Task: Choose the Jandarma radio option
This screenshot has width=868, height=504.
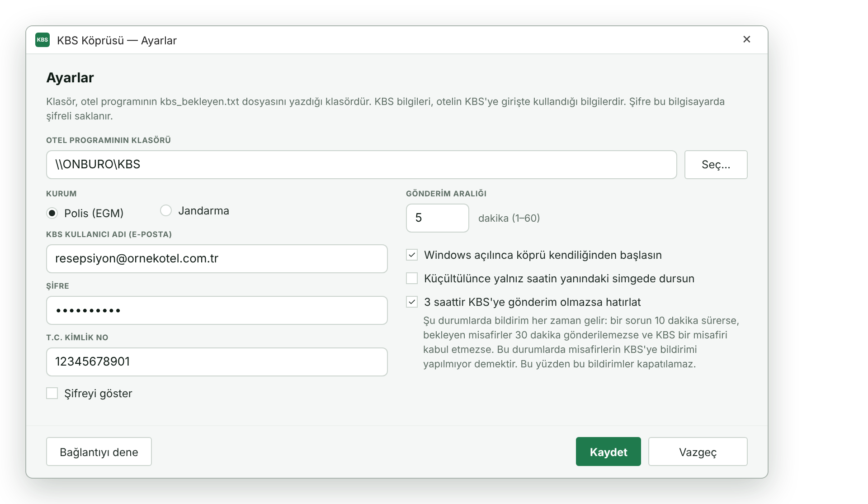Action: tap(166, 210)
